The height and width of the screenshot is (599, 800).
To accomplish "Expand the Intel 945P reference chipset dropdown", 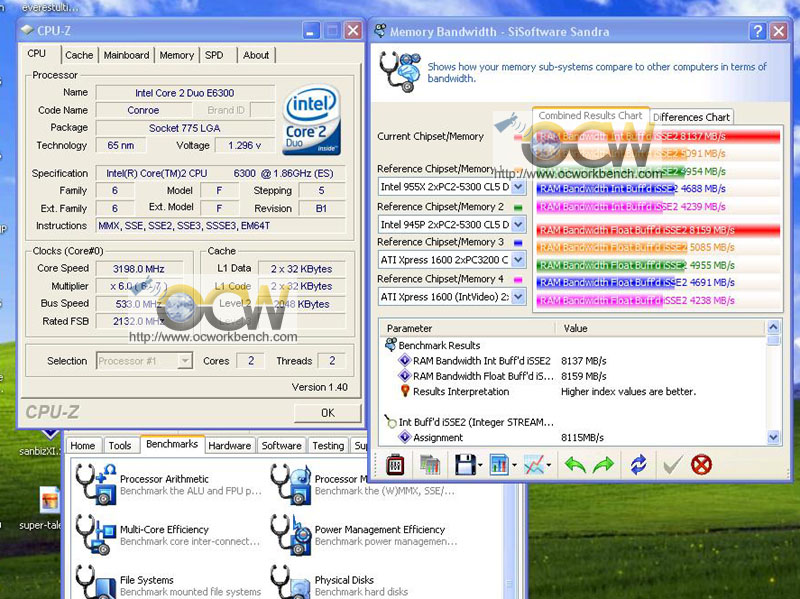I will pyautogui.click(x=518, y=224).
